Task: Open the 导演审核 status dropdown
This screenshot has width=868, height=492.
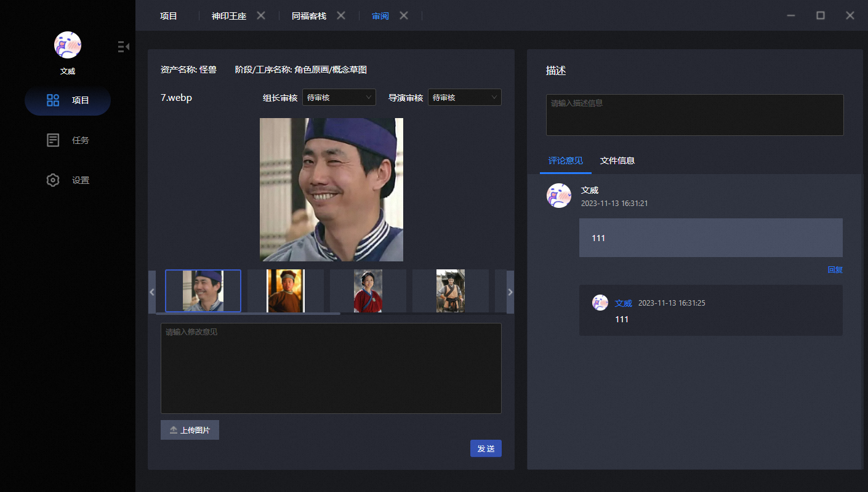Action: (465, 97)
